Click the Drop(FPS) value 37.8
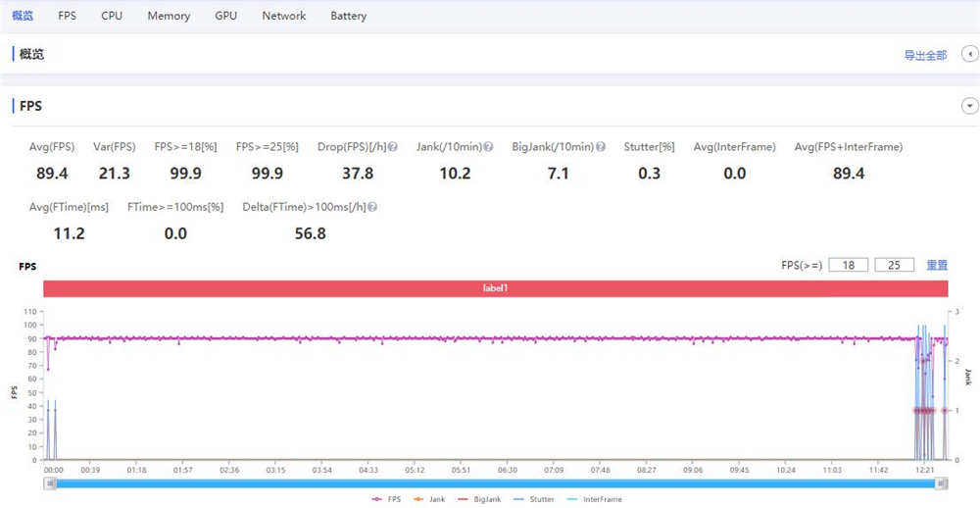The image size is (980, 508). [358, 174]
